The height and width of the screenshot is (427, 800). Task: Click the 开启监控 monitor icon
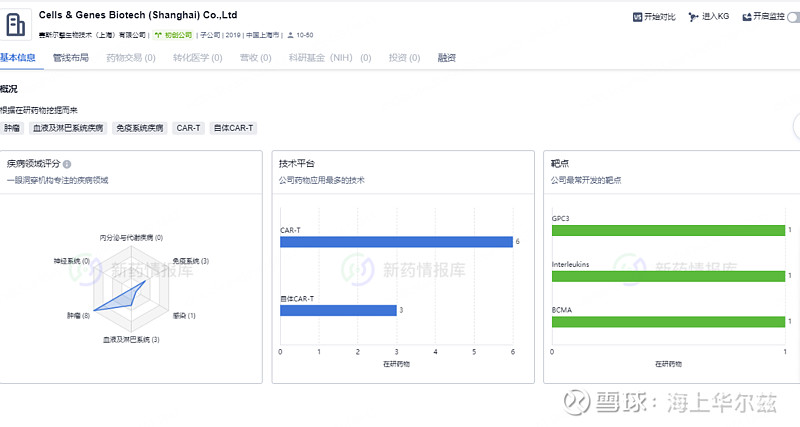(x=747, y=17)
